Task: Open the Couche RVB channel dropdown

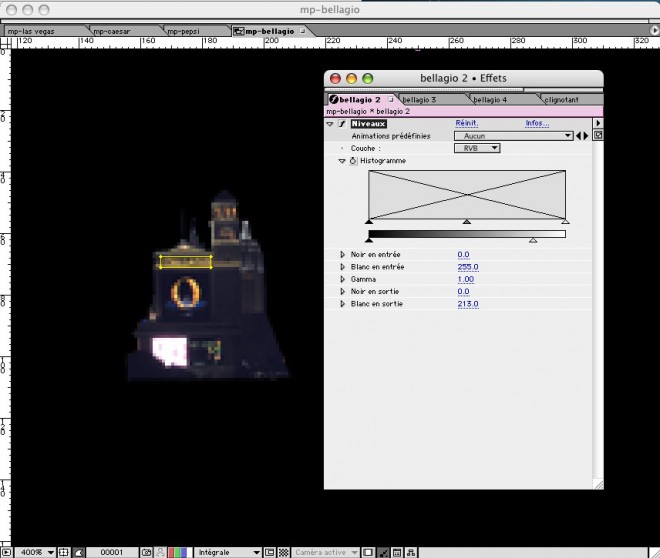Action: [x=477, y=148]
